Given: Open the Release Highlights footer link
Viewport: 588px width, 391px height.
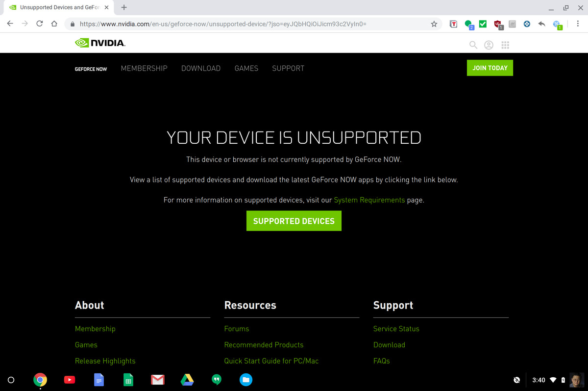Looking at the screenshot, I should 105,361.
